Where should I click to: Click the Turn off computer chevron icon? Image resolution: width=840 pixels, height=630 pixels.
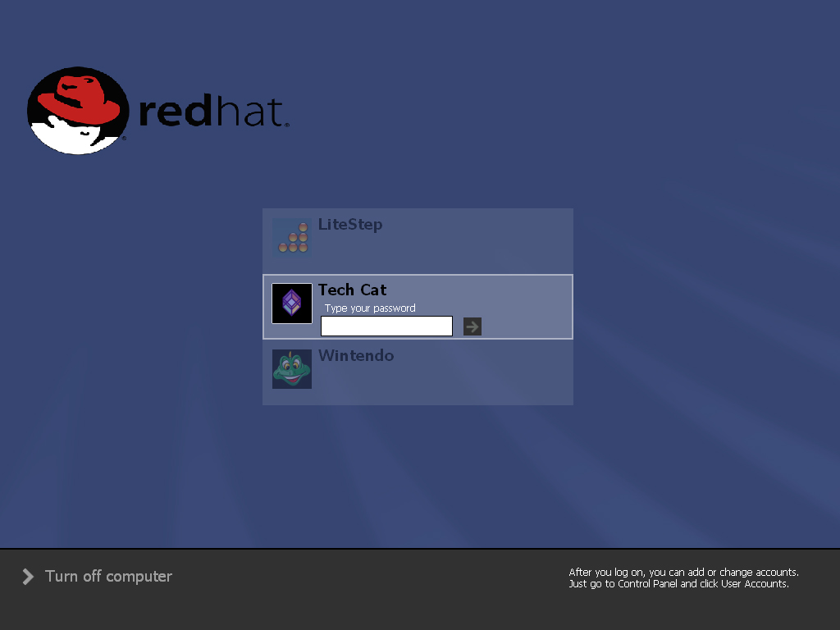coord(29,577)
